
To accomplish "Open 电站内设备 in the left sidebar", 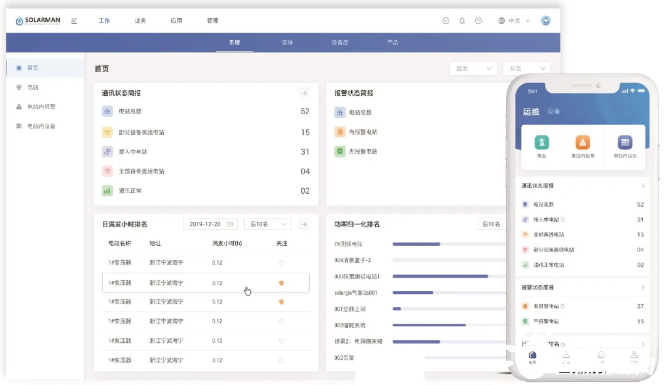I will tap(41, 126).
